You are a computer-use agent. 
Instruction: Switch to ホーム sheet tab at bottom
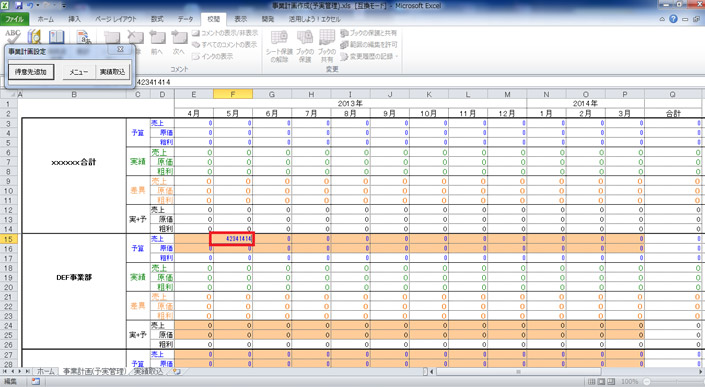click(45, 371)
